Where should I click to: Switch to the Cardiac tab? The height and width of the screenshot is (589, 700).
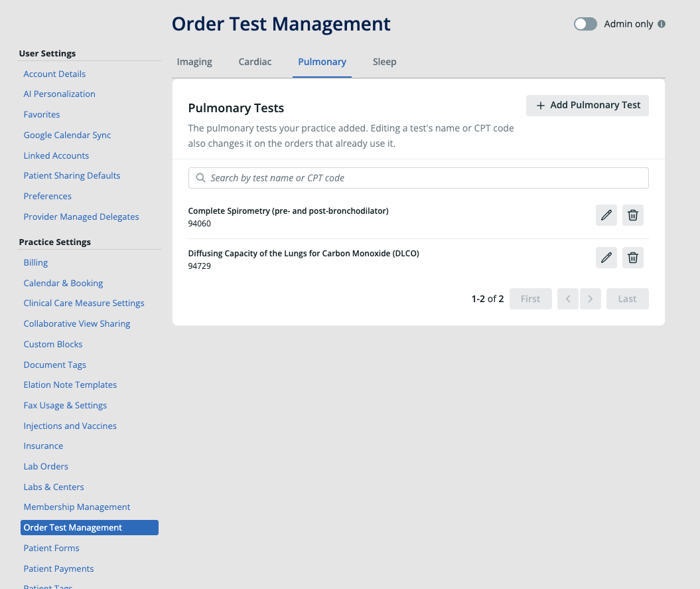coord(255,62)
